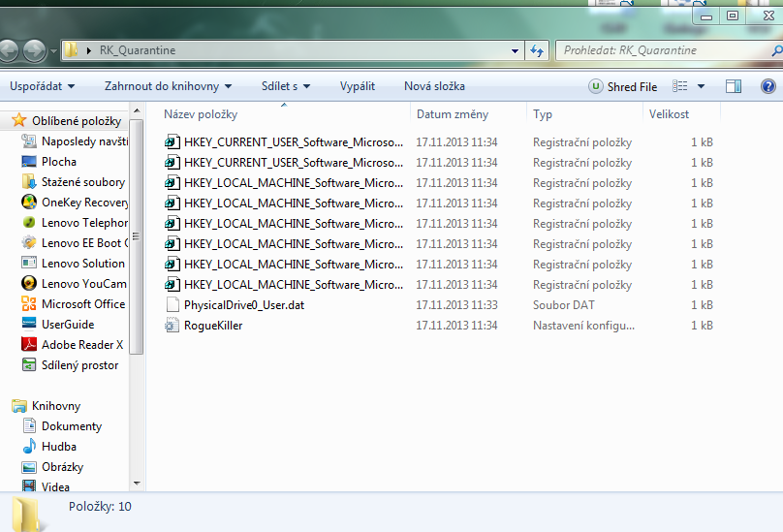Expand the address bar history dropdown
The height and width of the screenshot is (532, 783).
(515, 50)
